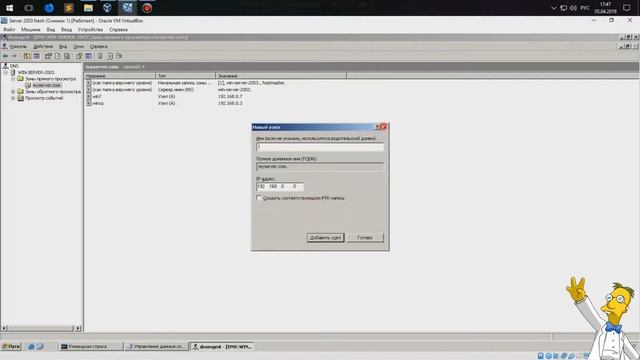Open VirtualBox Manager cube icon on taskbar
This screenshot has width=640, height=360.
tap(107, 8)
